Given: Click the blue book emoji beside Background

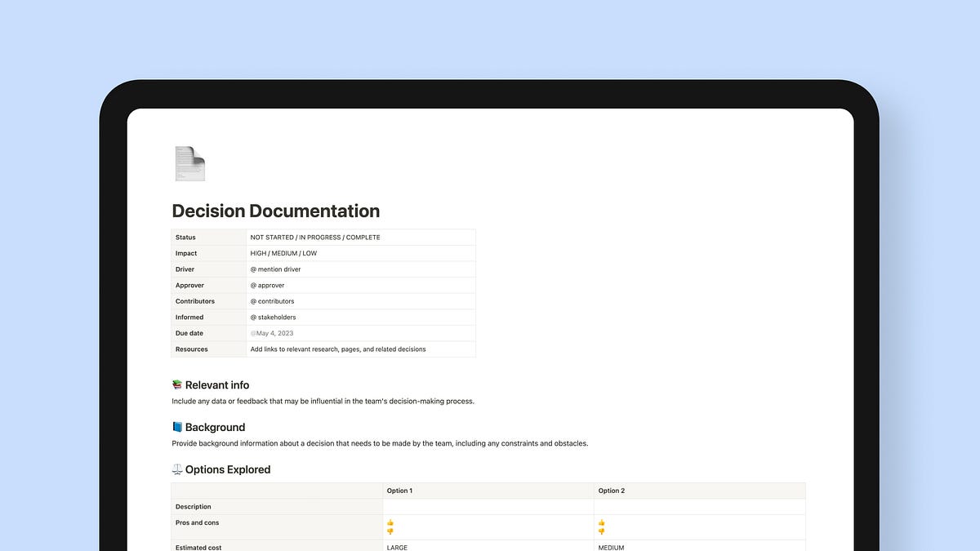Looking at the screenshot, I should (178, 426).
